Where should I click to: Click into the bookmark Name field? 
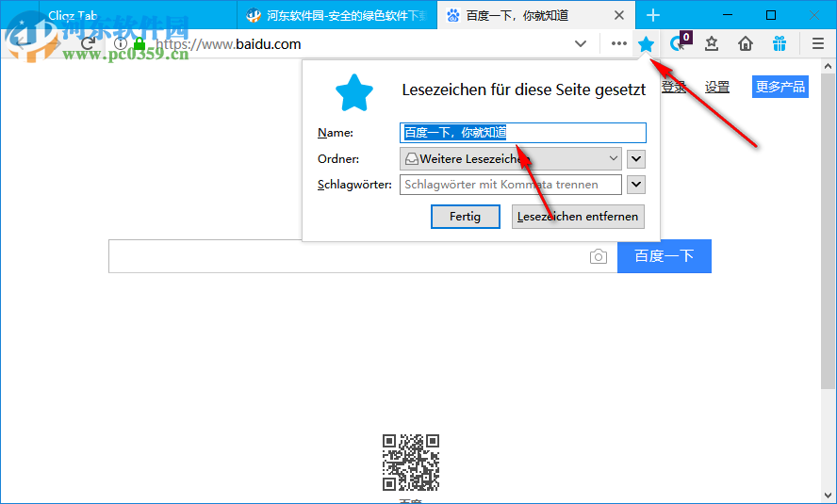pos(522,133)
